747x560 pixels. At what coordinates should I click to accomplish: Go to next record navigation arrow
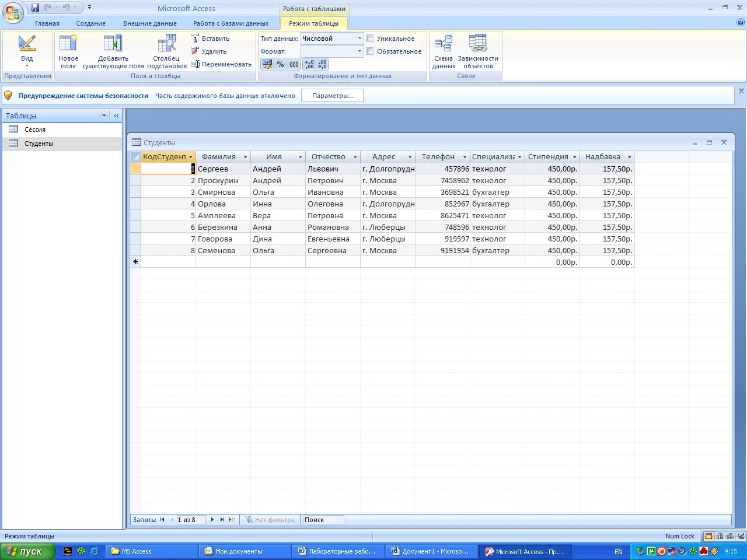coord(212,520)
